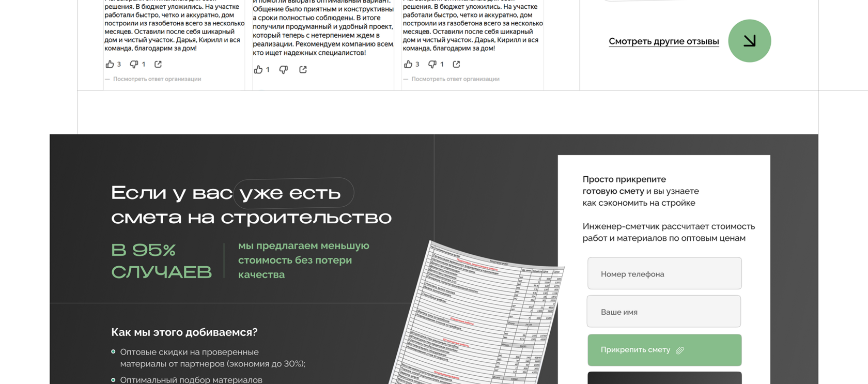
Task: Like the first review card with 3 likes
Action: tap(110, 64)
